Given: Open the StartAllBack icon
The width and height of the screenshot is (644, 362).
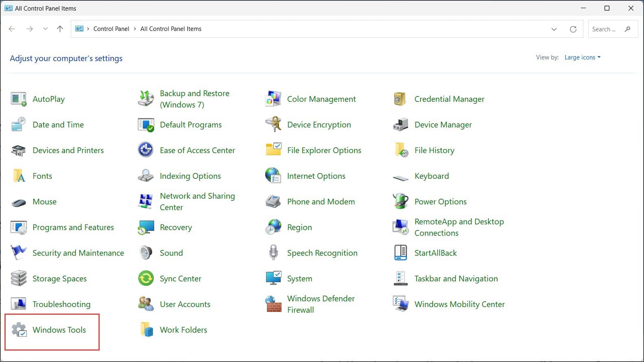Looking at the screenshot, I should [x=401, y=252].
